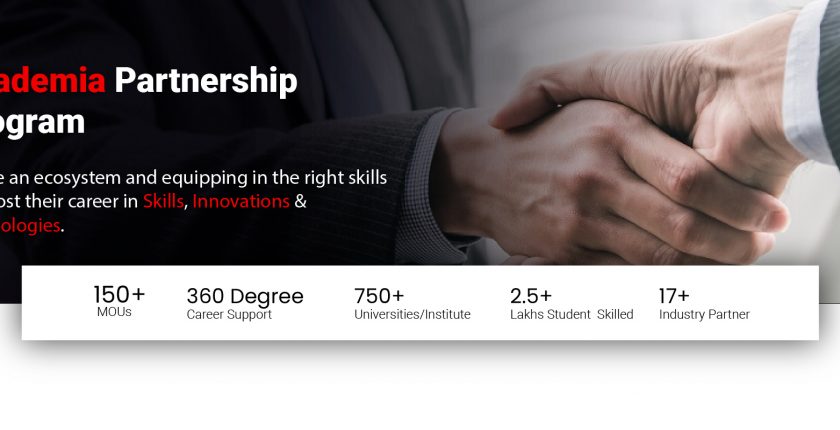Click the '2.5+' statistic
Screen dimensions: 840x430
(531, 296)
